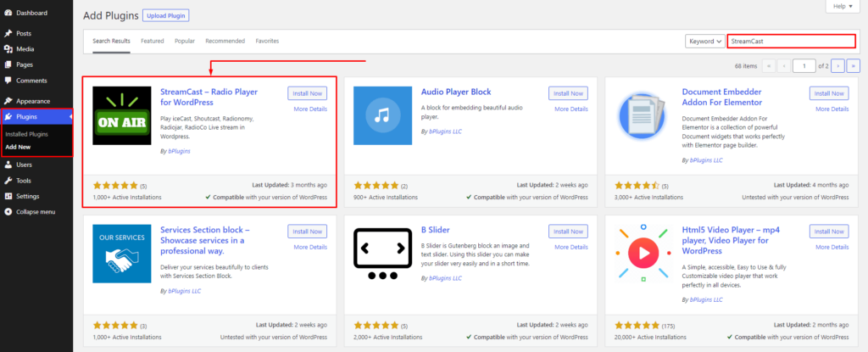The height and width of the screenshot is (352, 868).
Task: Open Audio Player Block title link
Action: pyautogui.click(x=456, y=92)
